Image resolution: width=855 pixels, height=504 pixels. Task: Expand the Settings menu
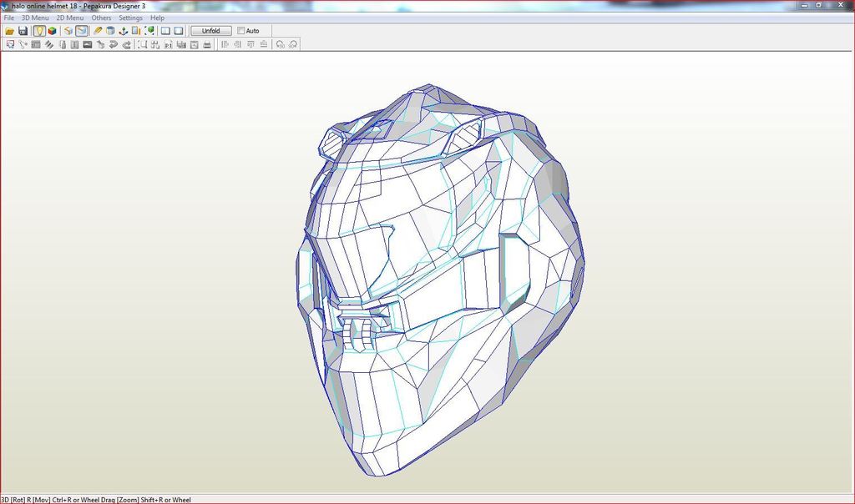click(x=130, y=18)
